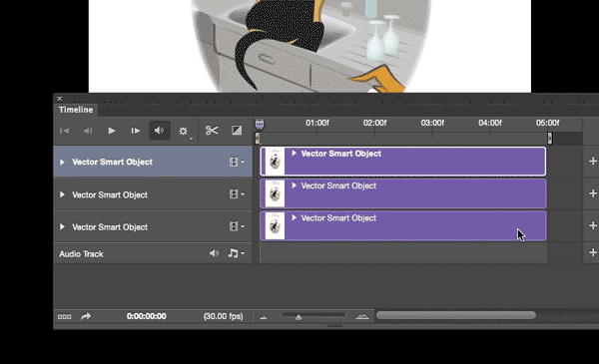
Task: Select the top purple Vector Smart Object clip
Action: 403,162
